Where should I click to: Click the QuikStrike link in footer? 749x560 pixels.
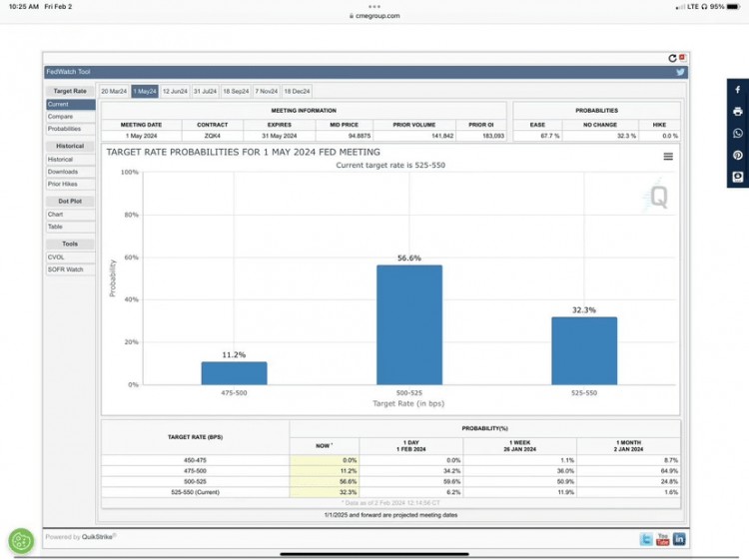pos(99,537)
